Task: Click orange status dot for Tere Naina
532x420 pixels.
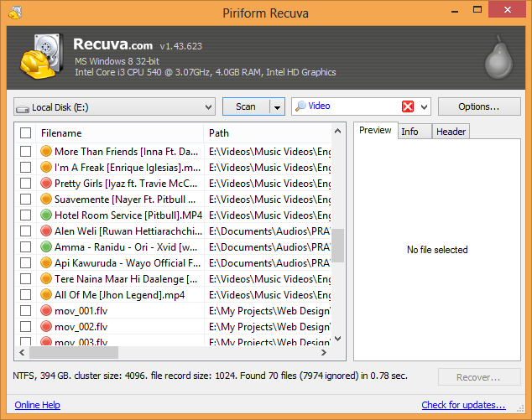Action: (46, 278)
